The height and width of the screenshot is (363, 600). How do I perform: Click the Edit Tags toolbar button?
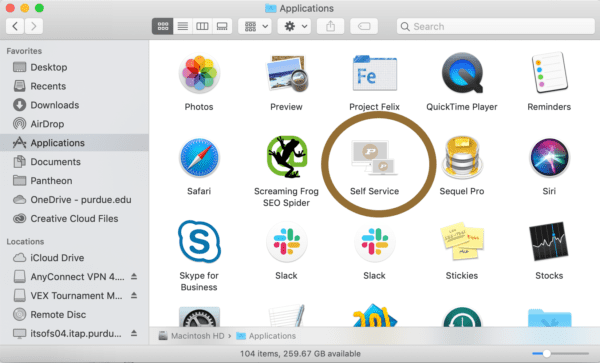pyautogui.click(x=364, y=26)
